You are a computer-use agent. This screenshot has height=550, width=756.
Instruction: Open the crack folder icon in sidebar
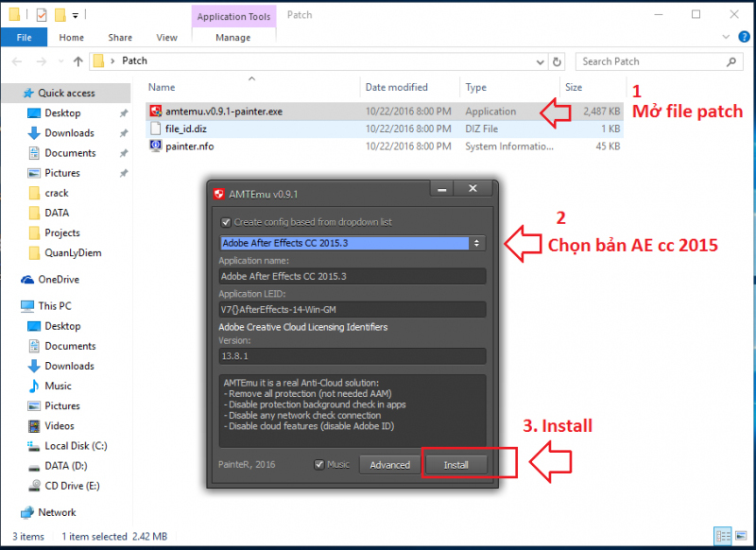[x=34, y=194]
